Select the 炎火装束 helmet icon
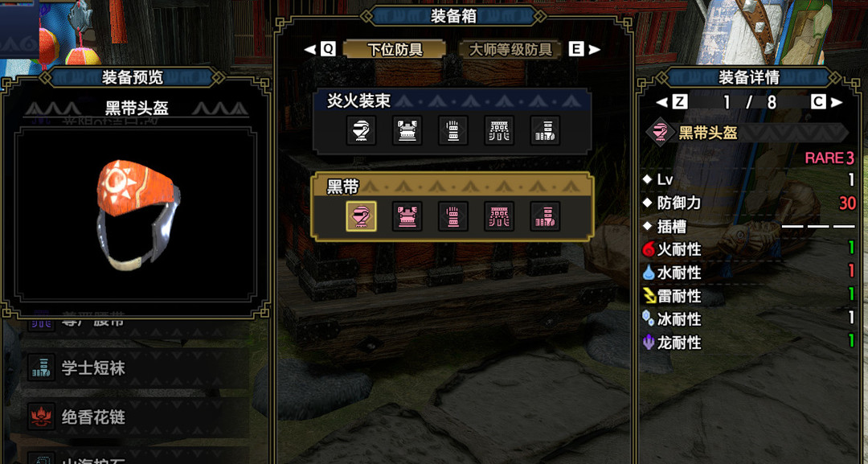Image resolution: width=868 pixels, height=464 pixels. pyautogui.click(x=362, y=130)
